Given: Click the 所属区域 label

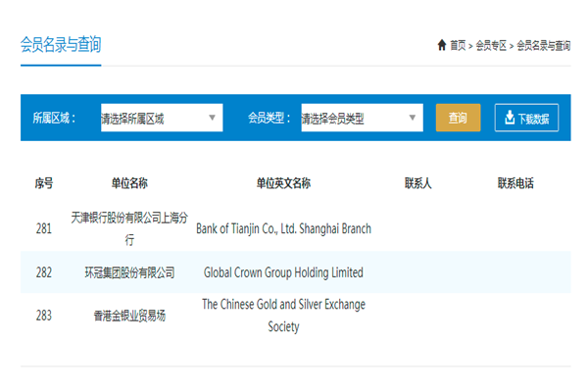Looking at the screenshot, I should click(54, 119).
